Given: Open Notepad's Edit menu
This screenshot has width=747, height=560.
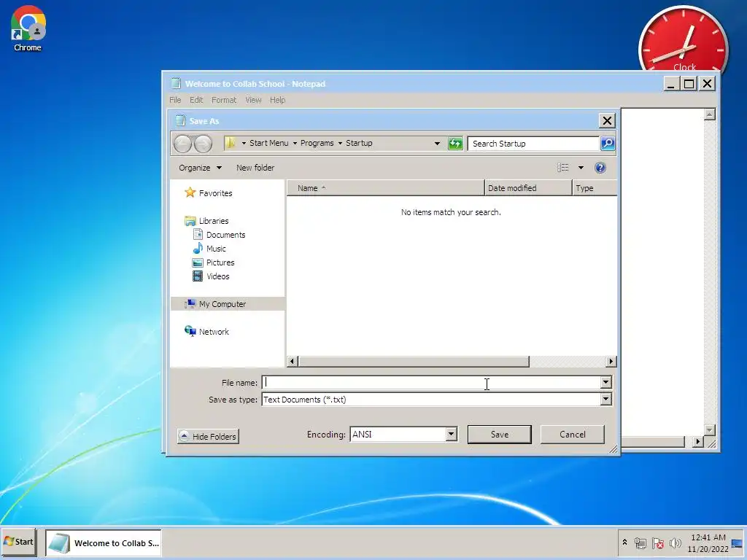Looking at the screenshot, I should [196, 100].
